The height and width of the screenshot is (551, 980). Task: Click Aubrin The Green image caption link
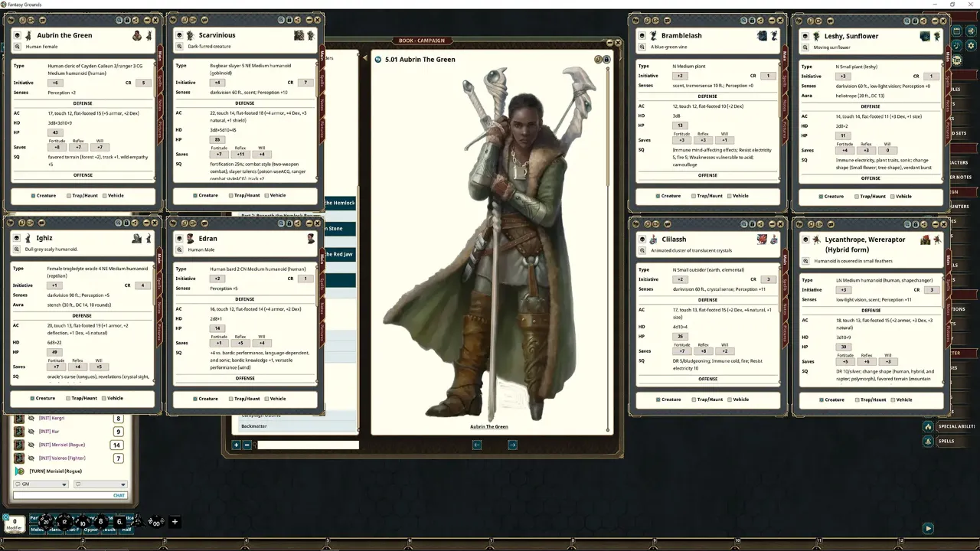pyautogui.click(x=489, y=427)
